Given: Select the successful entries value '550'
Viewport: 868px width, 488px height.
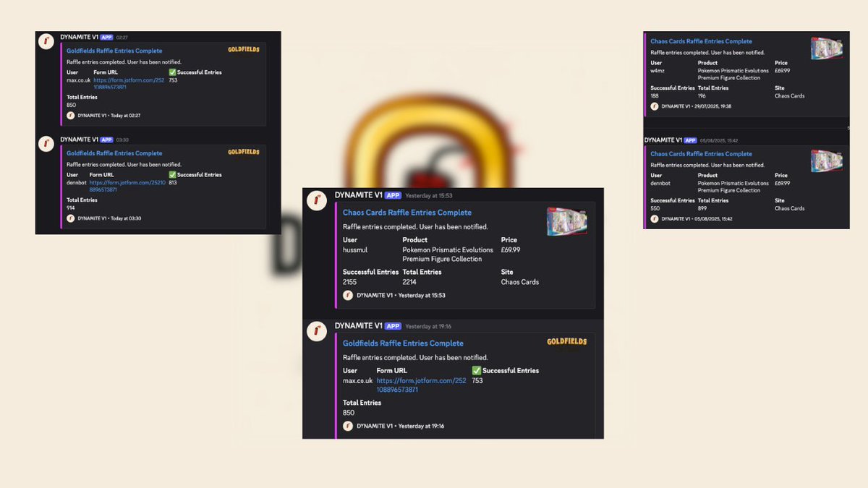Looking at the screenshot, I should [x=656, y=208].
